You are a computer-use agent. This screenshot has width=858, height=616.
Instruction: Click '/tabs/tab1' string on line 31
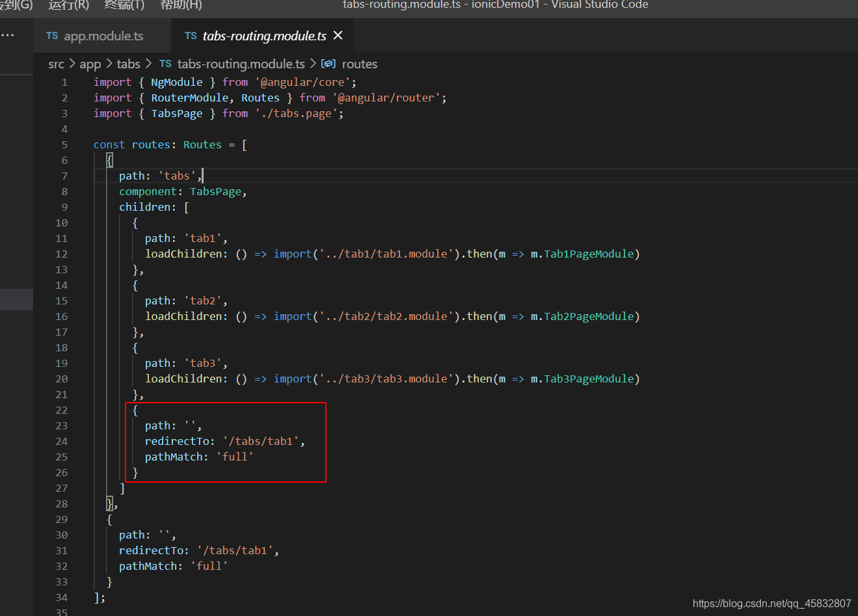tap(235, 550)
